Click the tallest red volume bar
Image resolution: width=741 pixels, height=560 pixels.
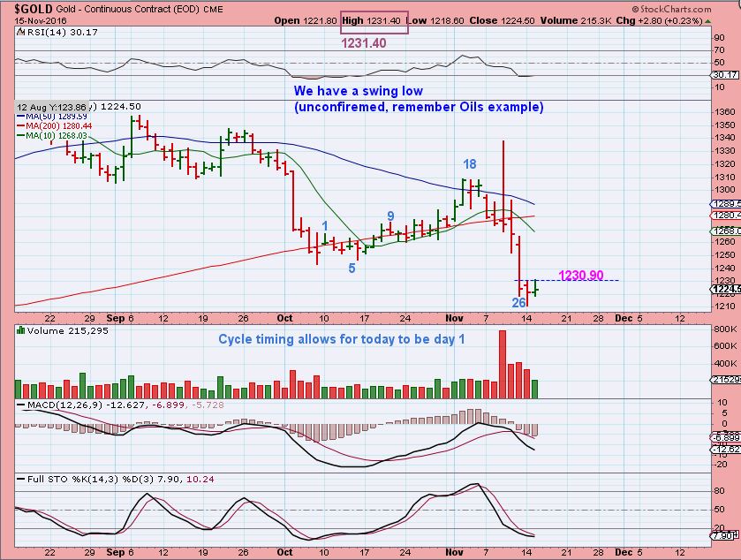pos(503,365)
